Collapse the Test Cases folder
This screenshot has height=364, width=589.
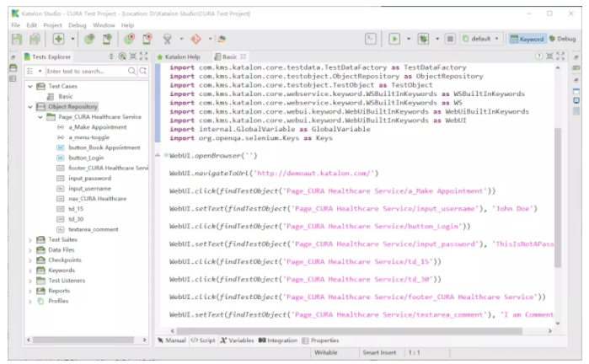[x=30, y=86]
